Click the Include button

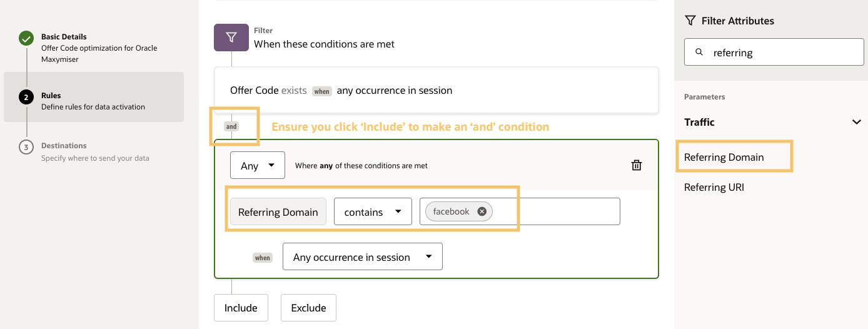241,308
